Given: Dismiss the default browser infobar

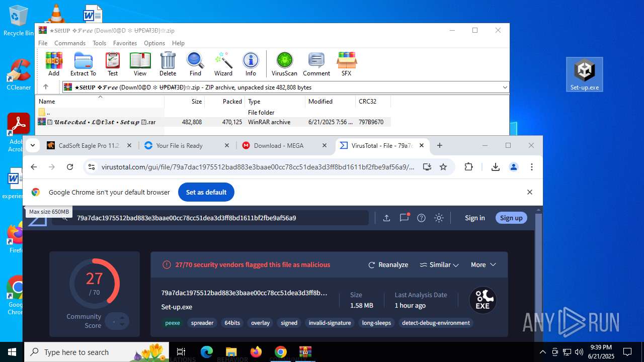Looking at the screenshot, I should coord(529,192).
